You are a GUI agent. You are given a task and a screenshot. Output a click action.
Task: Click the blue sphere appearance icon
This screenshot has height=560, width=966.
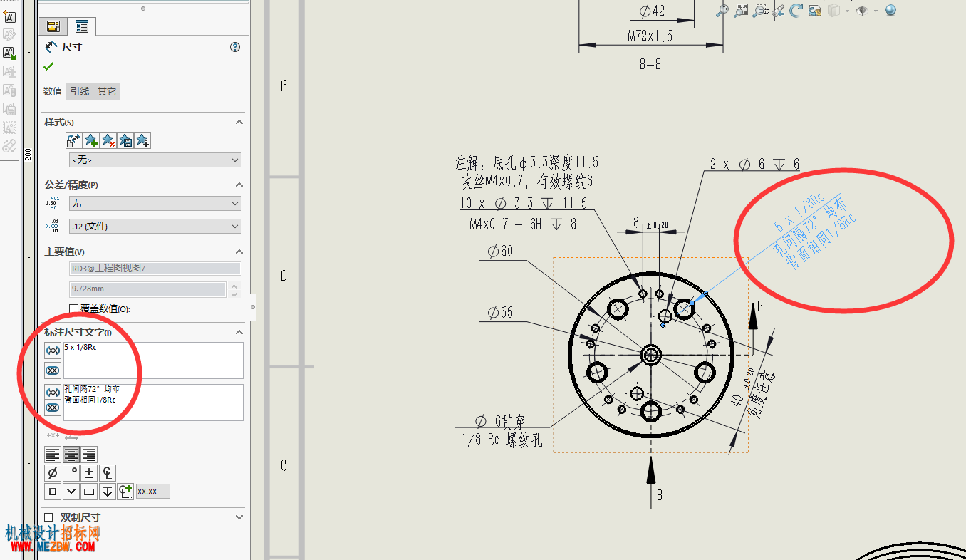point(890,10)
